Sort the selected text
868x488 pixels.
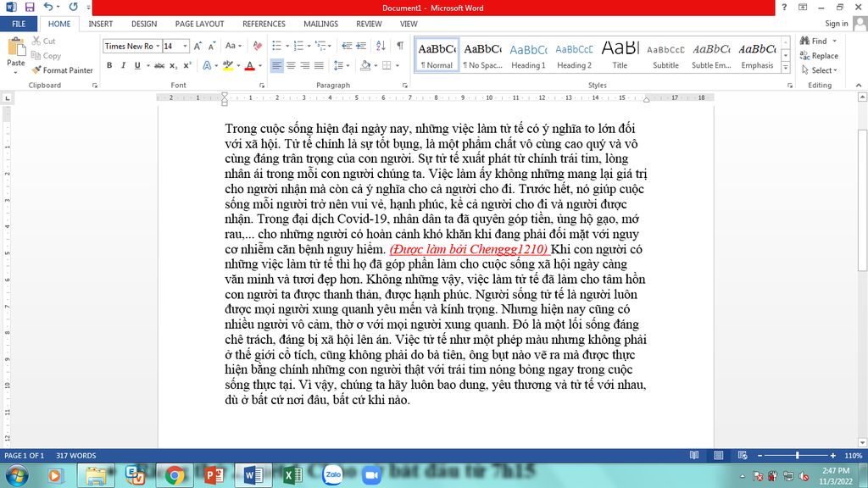click(x=381, y=46)
